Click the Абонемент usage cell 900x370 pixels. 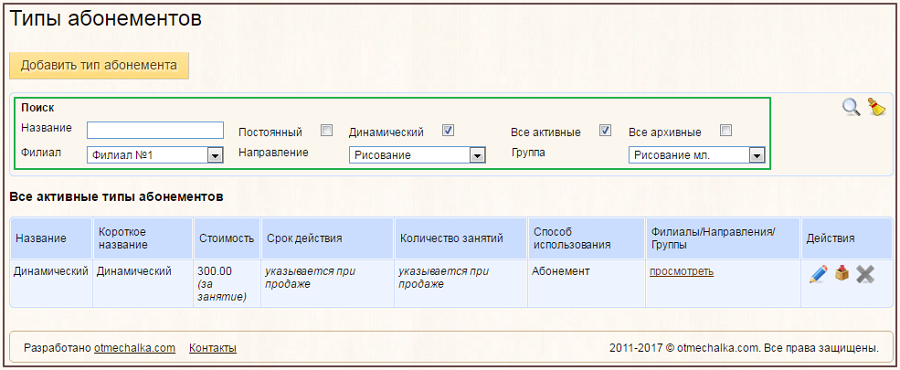[x=586, y=283]
